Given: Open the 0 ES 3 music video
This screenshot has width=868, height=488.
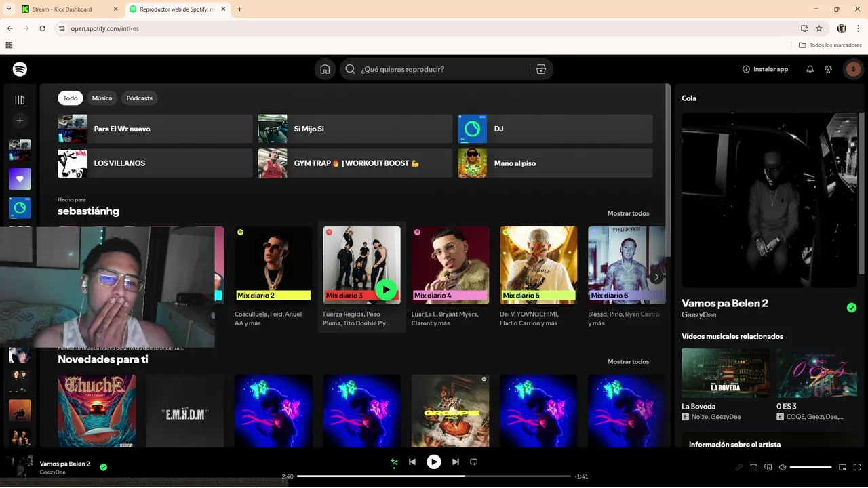Looking at the screenshot, I should pos(817,384).
